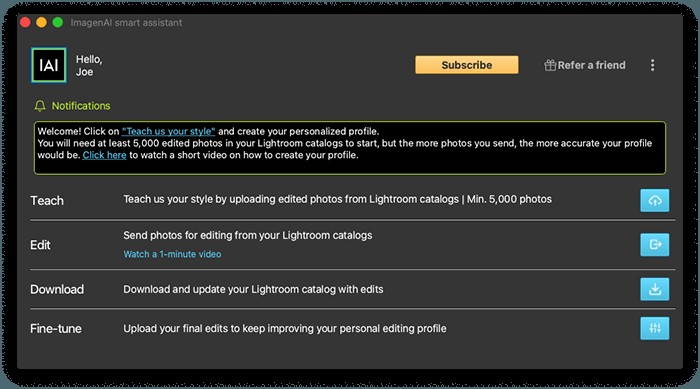Image resolution: width=700 pixels, height=389 pixels.
Task: Select the Teach row label
Action: (47, 201)
